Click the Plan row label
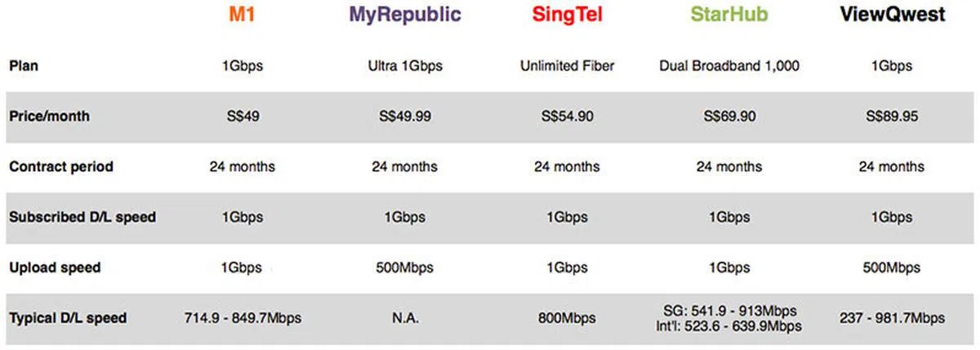Viewport: 980px width, 350px height. coord(24,65)
